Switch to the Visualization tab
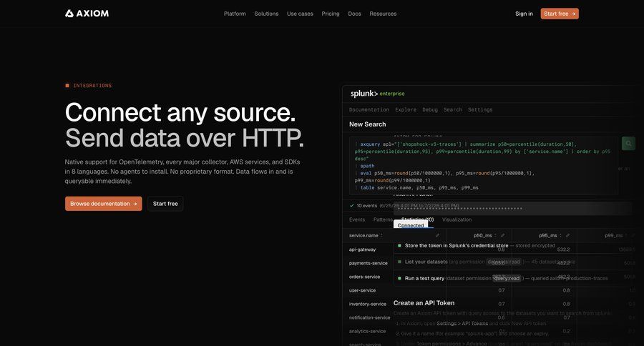Image resolution: width=644 pixels, height=346 pixels. (457, 219)
